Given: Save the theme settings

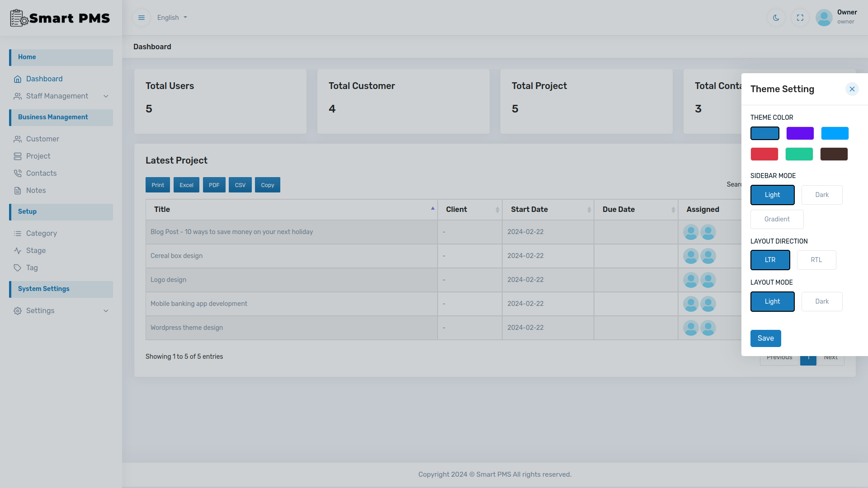Looking at the screenshot, I should click(765, 338).
